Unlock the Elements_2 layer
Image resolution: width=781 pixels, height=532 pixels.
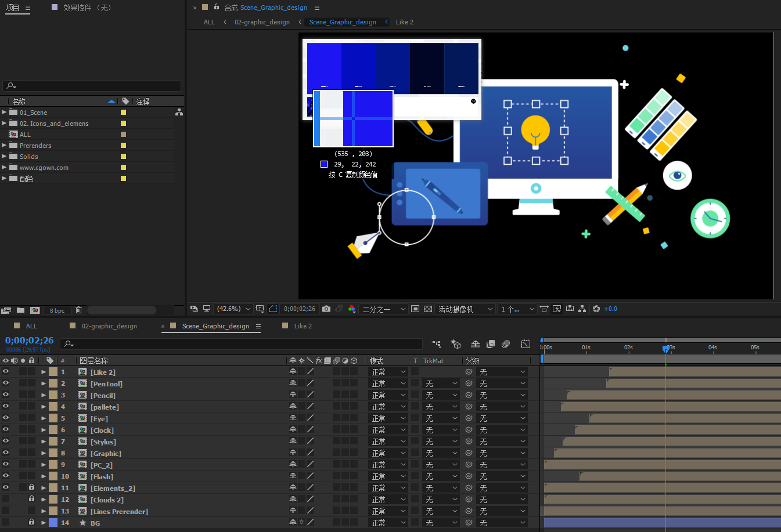click(x=32, y=487)
